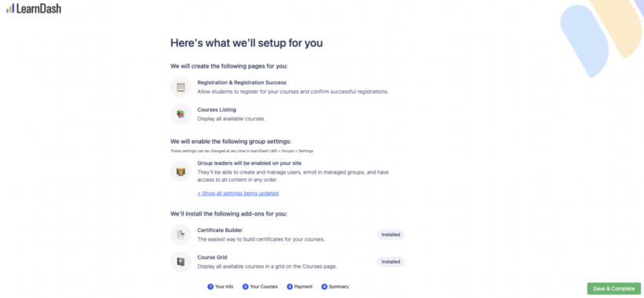Click the LearnDash logo
This screenshot has width=644, height=298.
tap(34, 8)
